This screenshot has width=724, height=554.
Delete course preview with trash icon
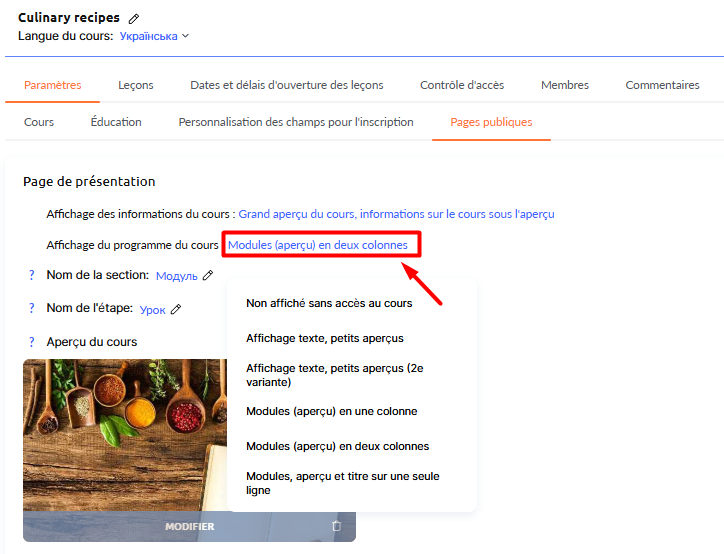click(337, 526)
